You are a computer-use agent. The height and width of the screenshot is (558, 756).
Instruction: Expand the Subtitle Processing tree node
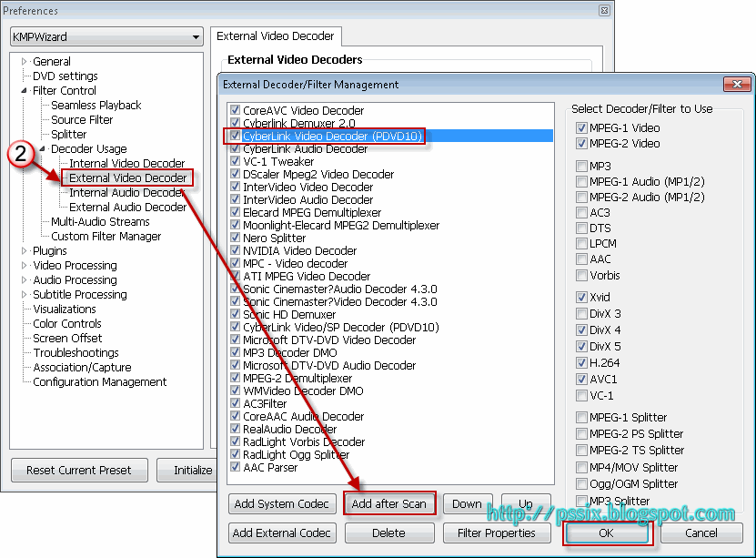coord(24,294)
